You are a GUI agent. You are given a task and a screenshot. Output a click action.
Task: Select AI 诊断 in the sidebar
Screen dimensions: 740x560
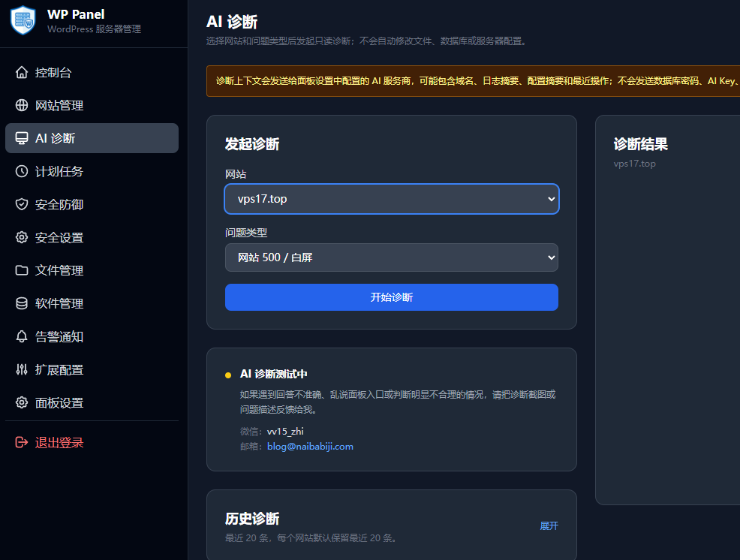92,138
